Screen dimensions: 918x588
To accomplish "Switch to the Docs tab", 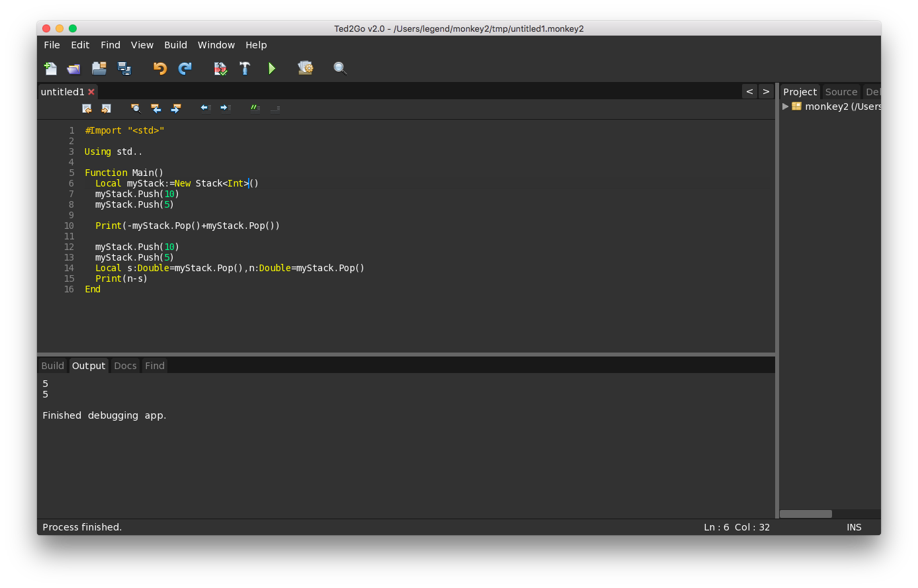I will (125, 366).
